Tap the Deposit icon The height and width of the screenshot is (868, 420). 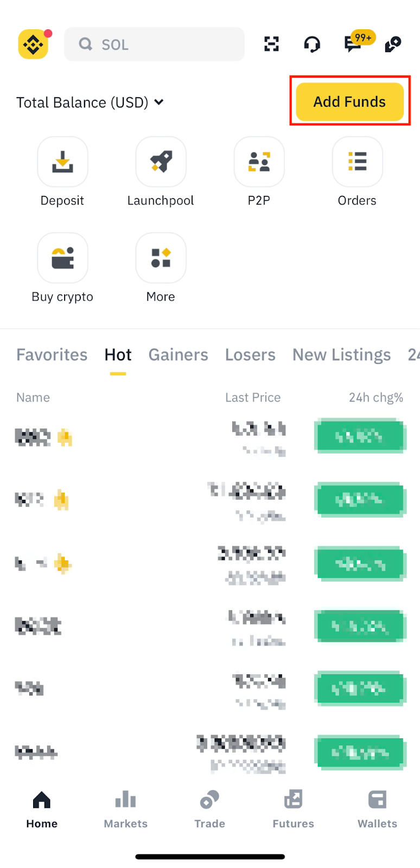click(62, 162)
